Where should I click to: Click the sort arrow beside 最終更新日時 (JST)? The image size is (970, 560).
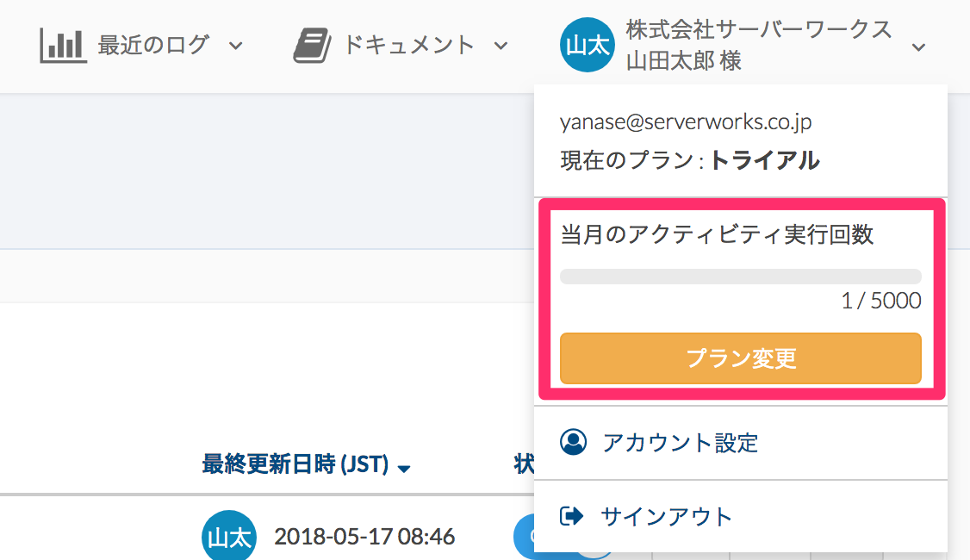click(404, 469)
